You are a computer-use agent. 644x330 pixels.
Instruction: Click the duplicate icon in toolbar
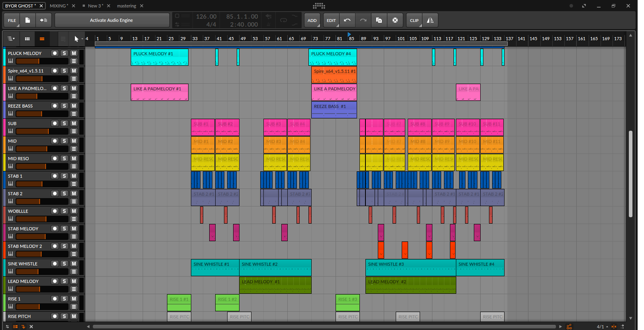pos(379,20)
